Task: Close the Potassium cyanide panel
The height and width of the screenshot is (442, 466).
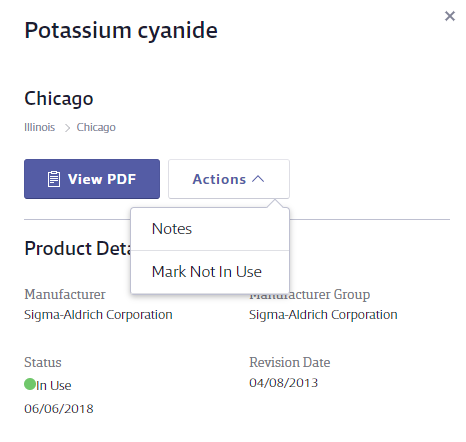Action: [450, 16]
